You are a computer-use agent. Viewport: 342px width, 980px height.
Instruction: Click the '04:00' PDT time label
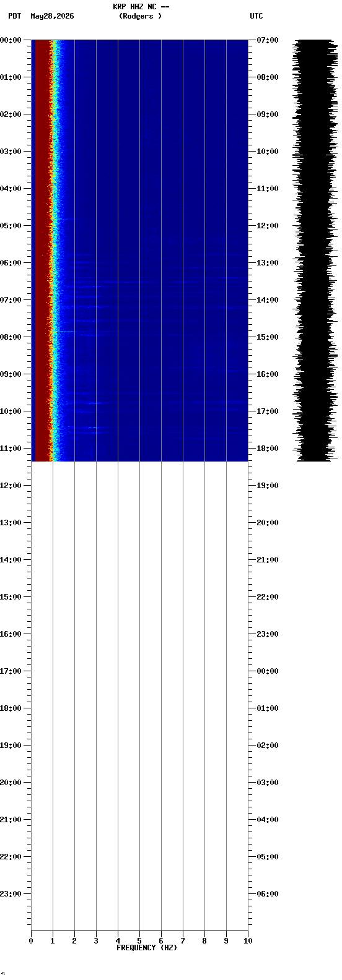(x=11, y=189)
